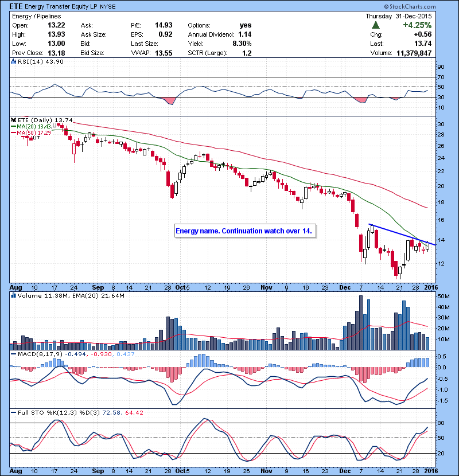This screenshot has width=459, height=476.
Task: Click the Volume value 11,379,847
Action: point(414,53)
